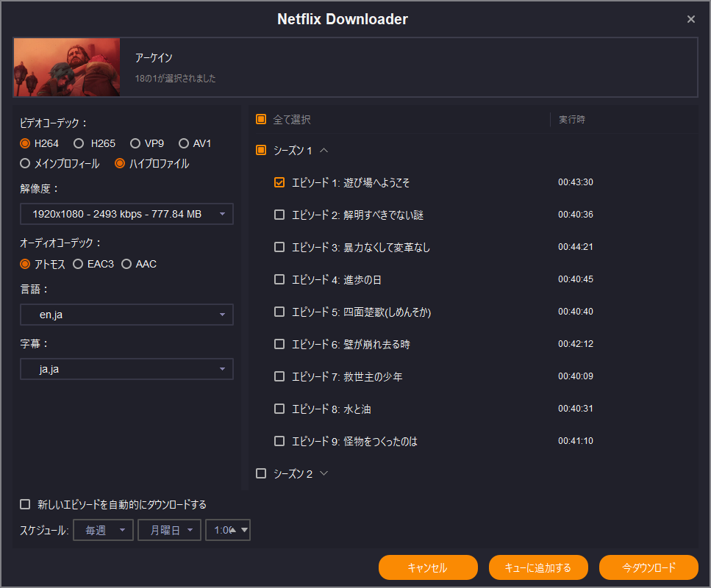The image size is (711, 588).
Task: Select the AV1 video codec
Action: point(184,144)
